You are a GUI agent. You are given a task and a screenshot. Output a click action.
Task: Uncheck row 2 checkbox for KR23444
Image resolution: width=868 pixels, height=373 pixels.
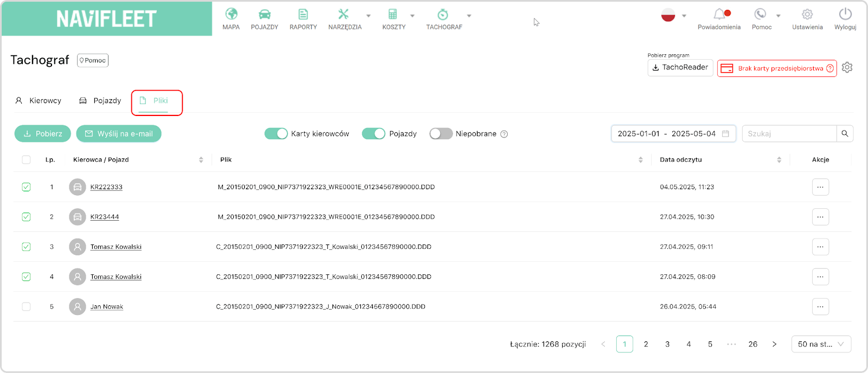click(x=26, y=217)
